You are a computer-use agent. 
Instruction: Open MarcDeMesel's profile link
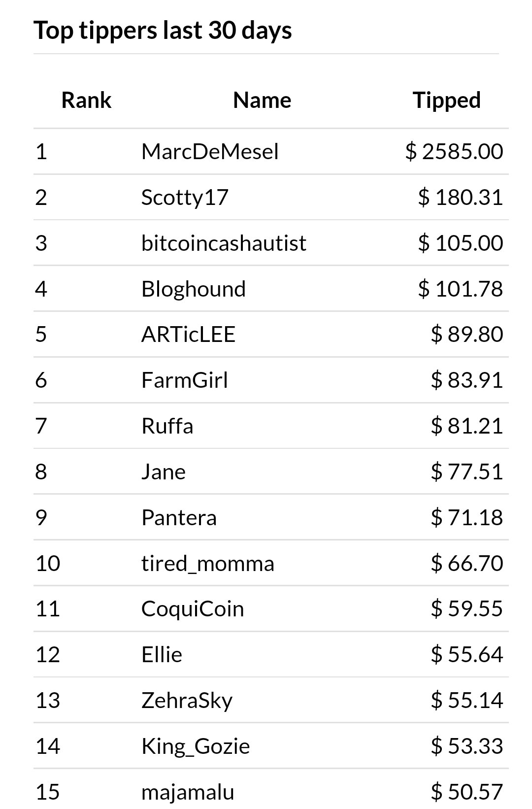pyautogui.click(x=210, y=151)
